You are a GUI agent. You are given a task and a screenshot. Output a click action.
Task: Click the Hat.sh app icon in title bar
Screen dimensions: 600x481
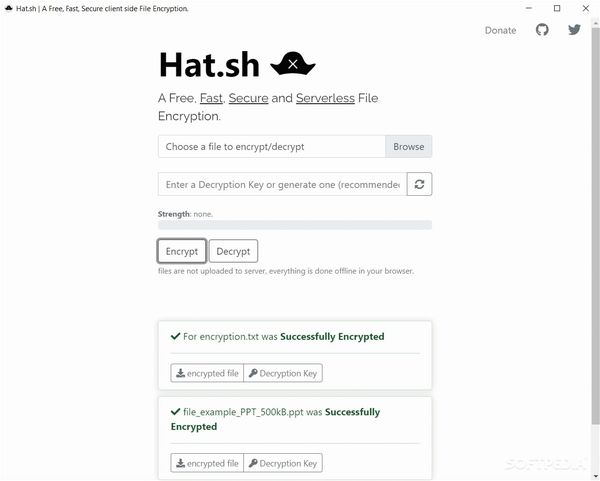[x=8, y=8]
